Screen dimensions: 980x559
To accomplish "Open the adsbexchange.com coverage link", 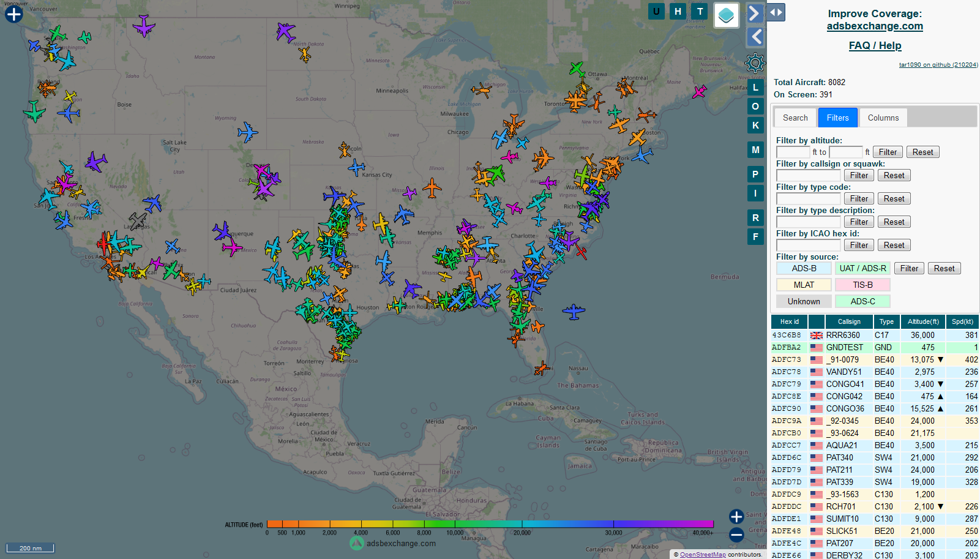I will pos(875,26).
